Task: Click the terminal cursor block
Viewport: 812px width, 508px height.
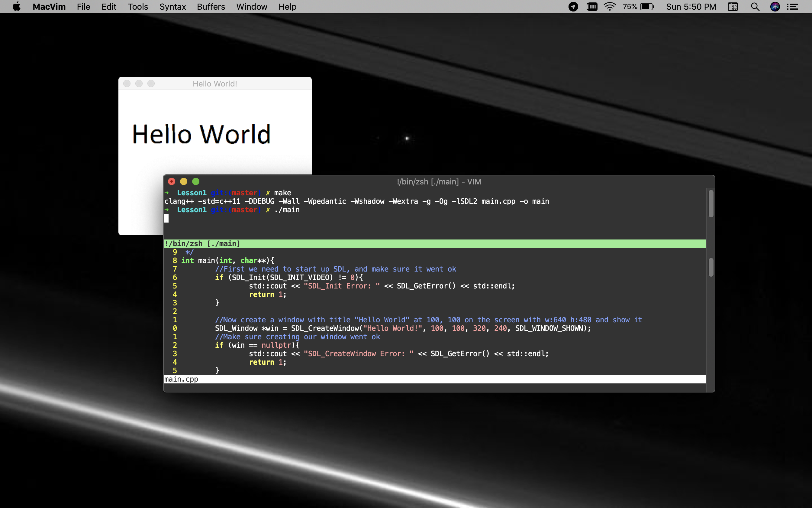Action: click(166, 218)
